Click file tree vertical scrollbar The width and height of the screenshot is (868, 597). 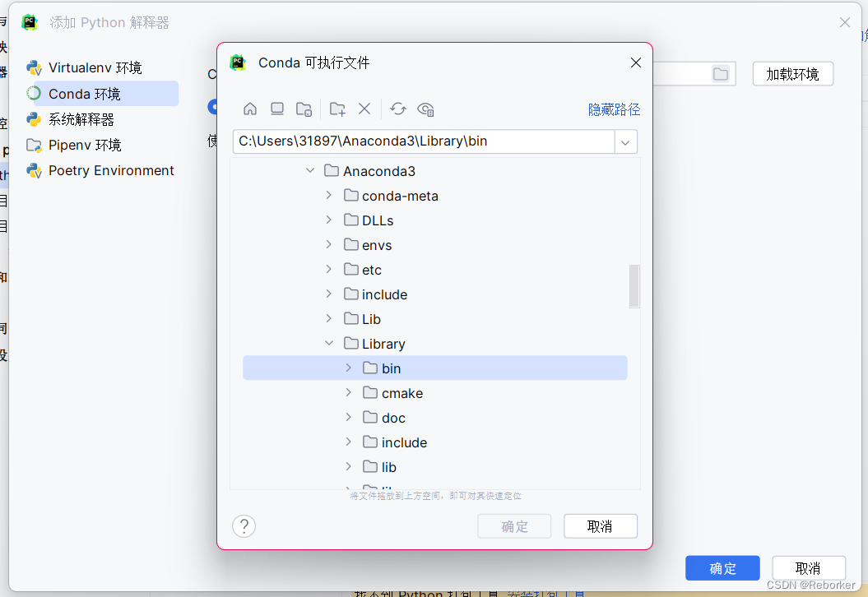tap(634, 286)
